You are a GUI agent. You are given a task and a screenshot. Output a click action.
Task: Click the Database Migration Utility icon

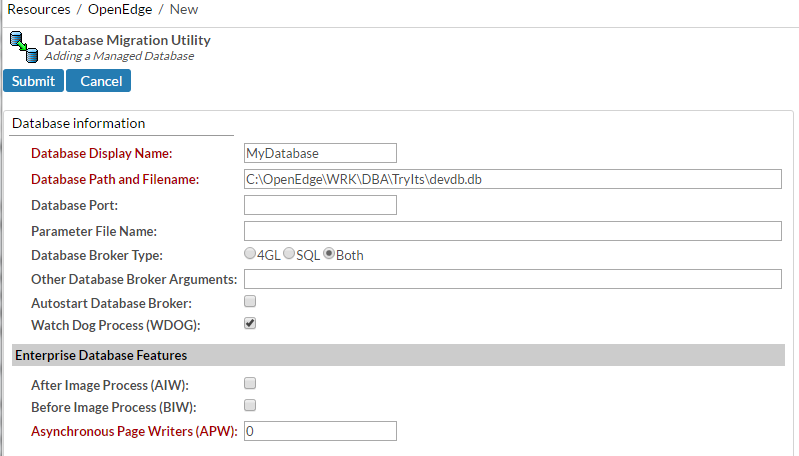coord(24,47)
